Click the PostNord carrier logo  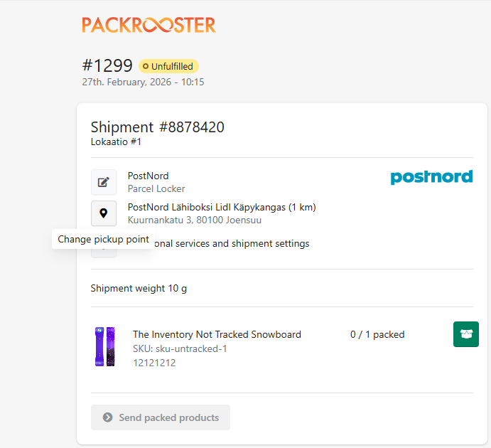pos(431,177)
